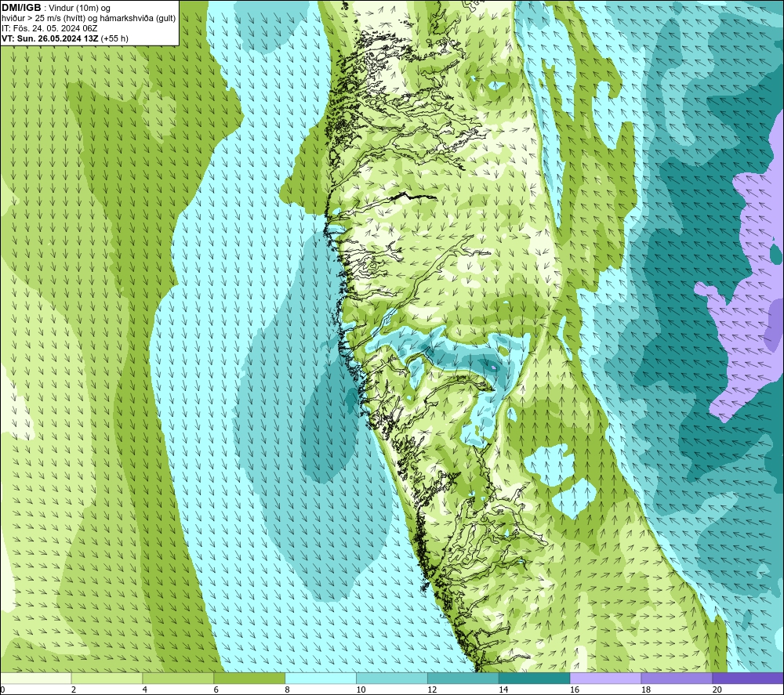Click the legend scale label "6"
The width and height of the screenshot is (784, 695).
(x=216, y=690)
